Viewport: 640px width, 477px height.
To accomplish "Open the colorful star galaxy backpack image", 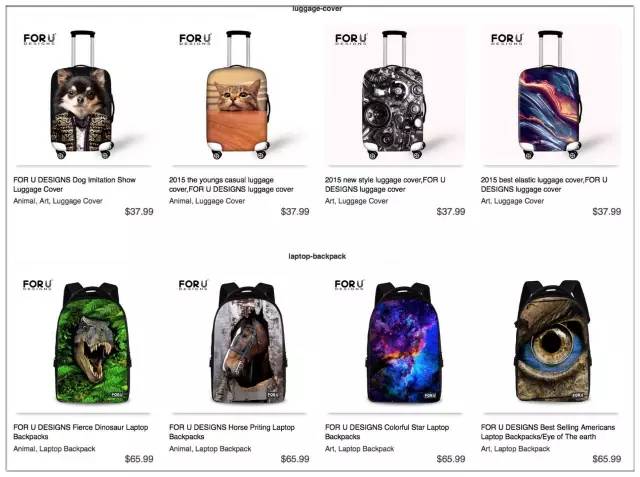I will click(395, 343).
